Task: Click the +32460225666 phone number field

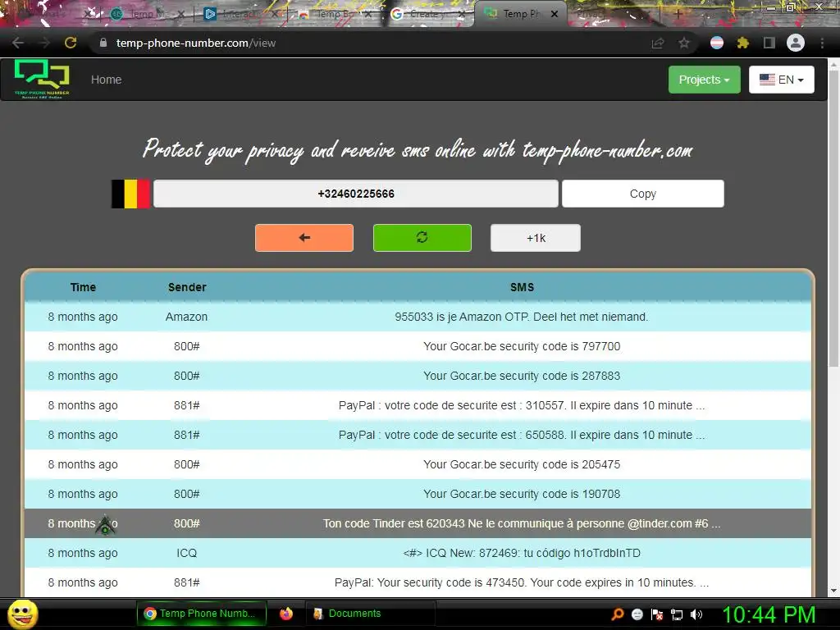Action: click(356, 194)
